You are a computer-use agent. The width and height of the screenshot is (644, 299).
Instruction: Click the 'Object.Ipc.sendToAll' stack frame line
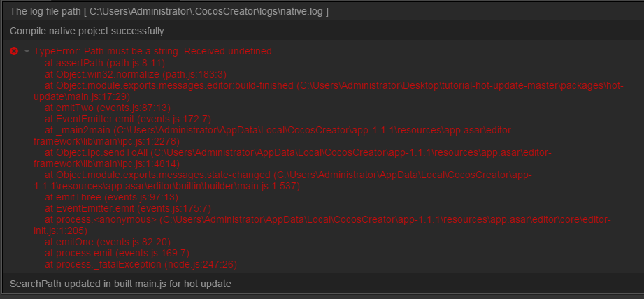[x=298, y=152]
